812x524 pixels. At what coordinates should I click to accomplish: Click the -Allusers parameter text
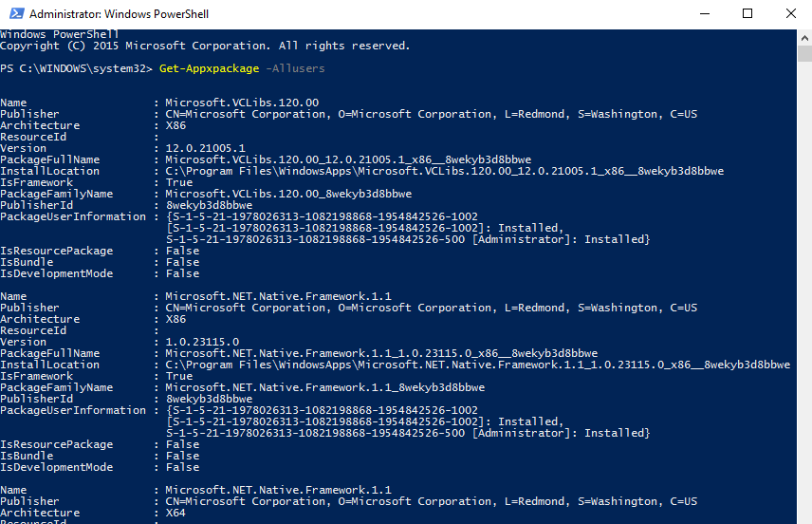pos(295,68)
